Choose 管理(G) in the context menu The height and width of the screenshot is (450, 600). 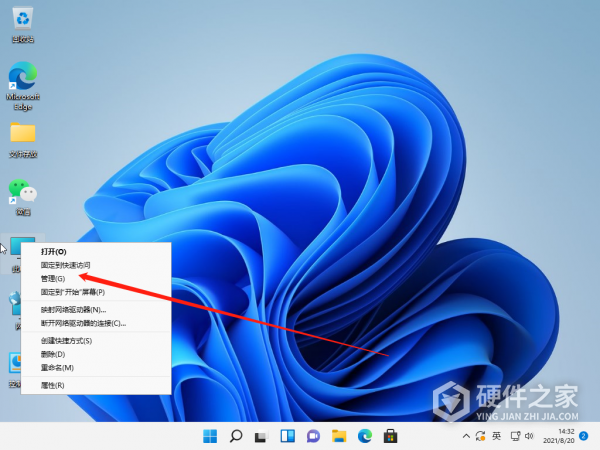point(53,279)
